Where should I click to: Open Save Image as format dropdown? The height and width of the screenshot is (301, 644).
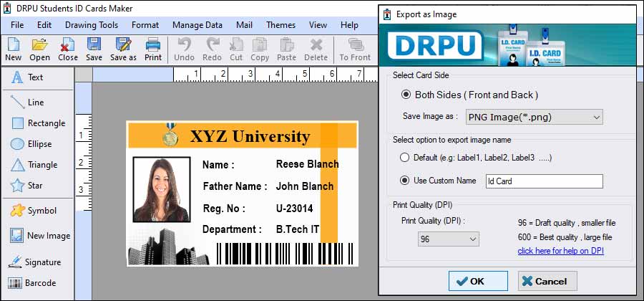pos(535,118)
